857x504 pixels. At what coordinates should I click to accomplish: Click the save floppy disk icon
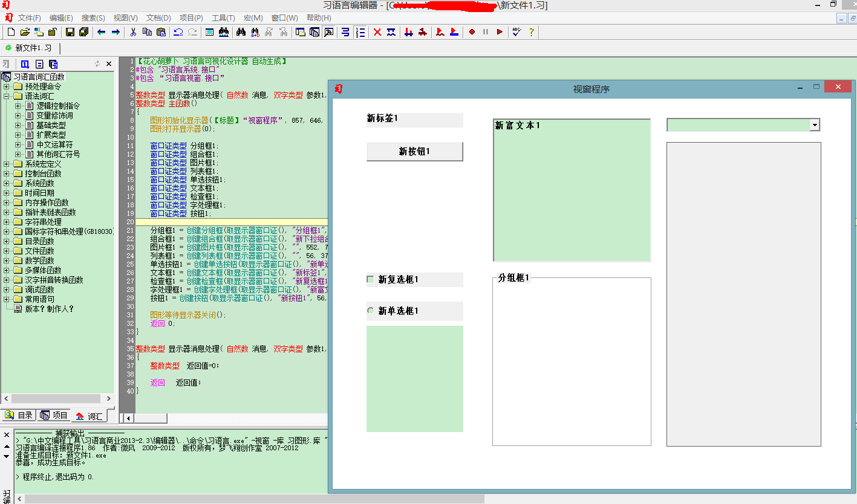70,32
